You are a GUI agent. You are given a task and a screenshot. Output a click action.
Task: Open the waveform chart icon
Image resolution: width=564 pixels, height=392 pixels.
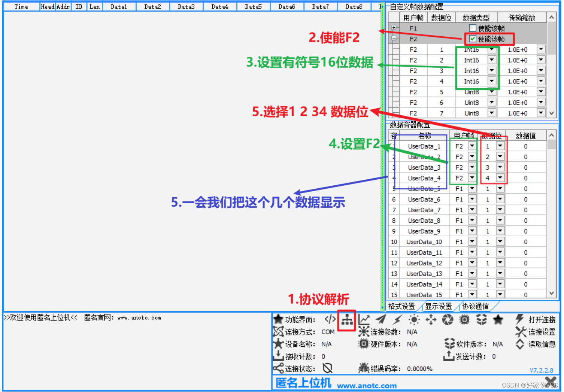(x=364, y=320)
